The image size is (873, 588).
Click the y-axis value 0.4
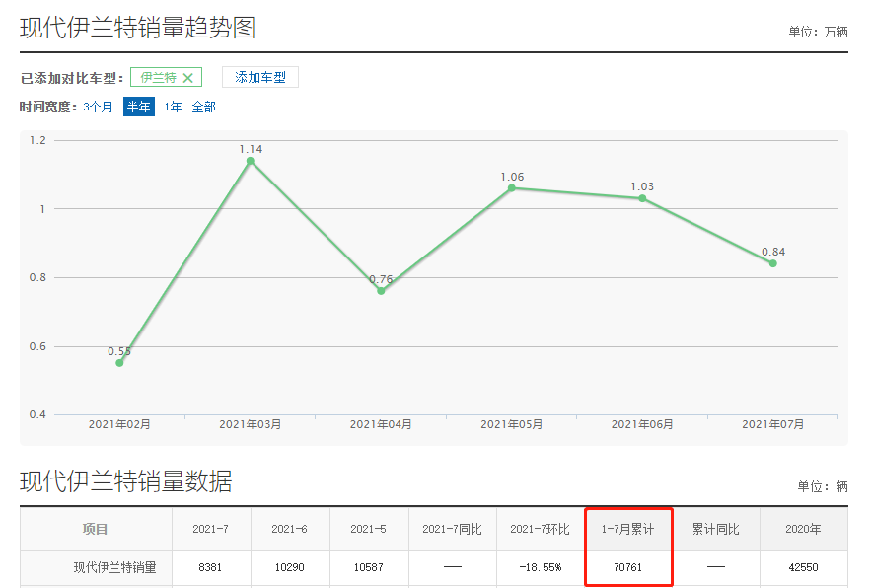point(37,414)
